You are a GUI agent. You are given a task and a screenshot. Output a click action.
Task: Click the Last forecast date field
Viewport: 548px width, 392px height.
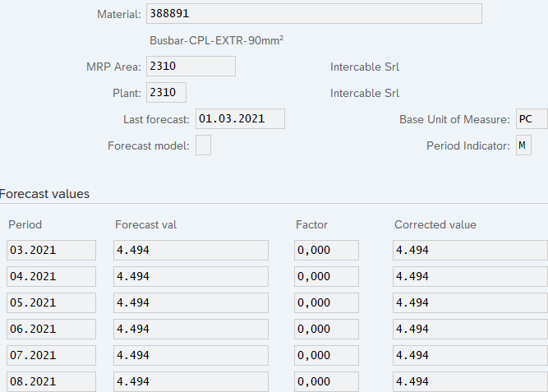(x=240, y=119)
